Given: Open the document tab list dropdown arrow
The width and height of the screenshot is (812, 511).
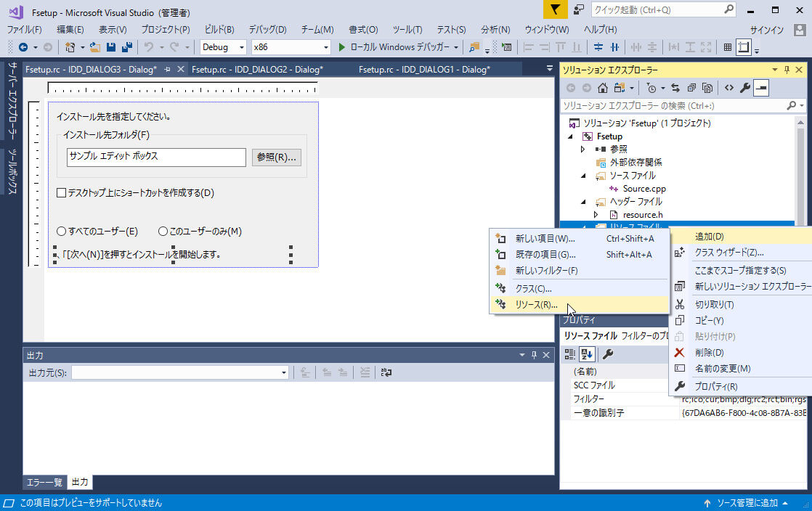Looking at the screenshot, I should point(550,68).
